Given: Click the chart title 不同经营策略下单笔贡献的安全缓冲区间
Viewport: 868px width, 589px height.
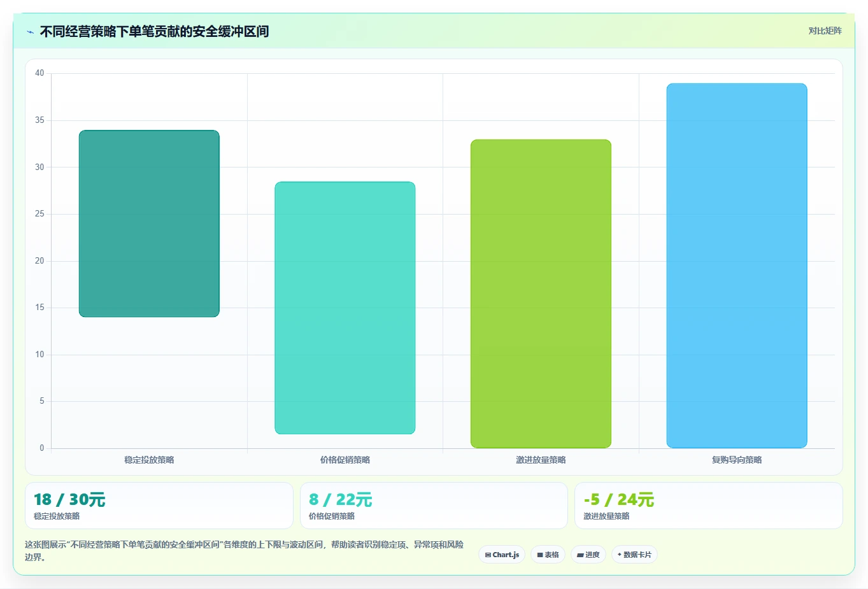Looking at the screenshot, I should [x=154, y=31].
